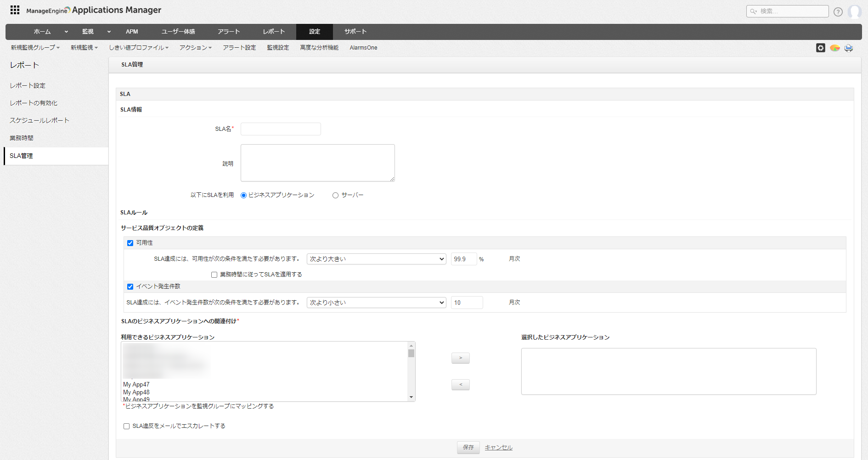Open the ユーザー体感 tab
This screenshot has height=460, width=868.
178,32
